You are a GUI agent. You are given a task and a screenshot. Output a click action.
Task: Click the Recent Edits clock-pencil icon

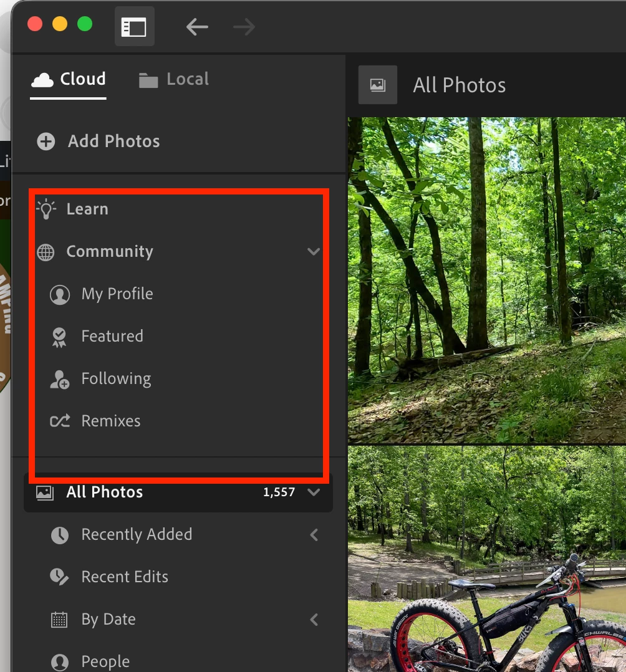click(x=60, y=577)
